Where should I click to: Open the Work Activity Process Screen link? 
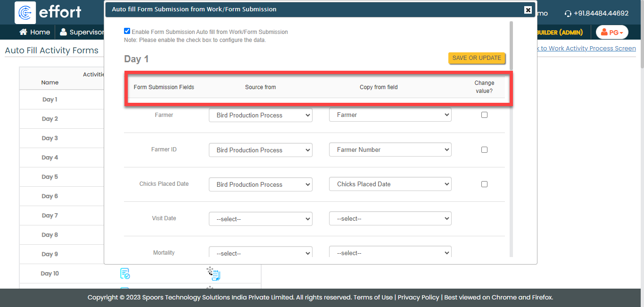coord(587,48)
